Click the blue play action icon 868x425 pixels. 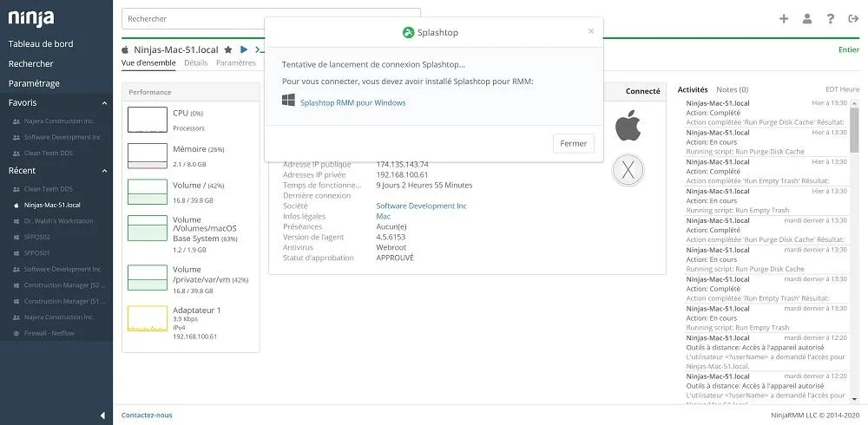tap(244, 49)
